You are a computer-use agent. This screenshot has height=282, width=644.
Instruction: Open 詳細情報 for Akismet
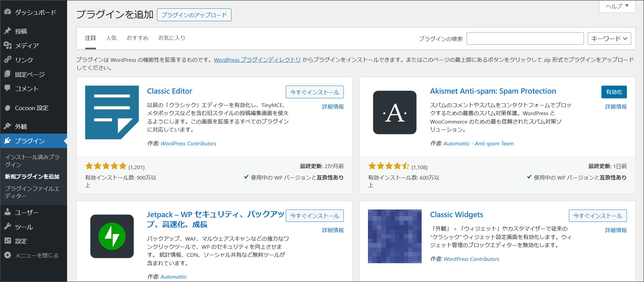point(616,107)
